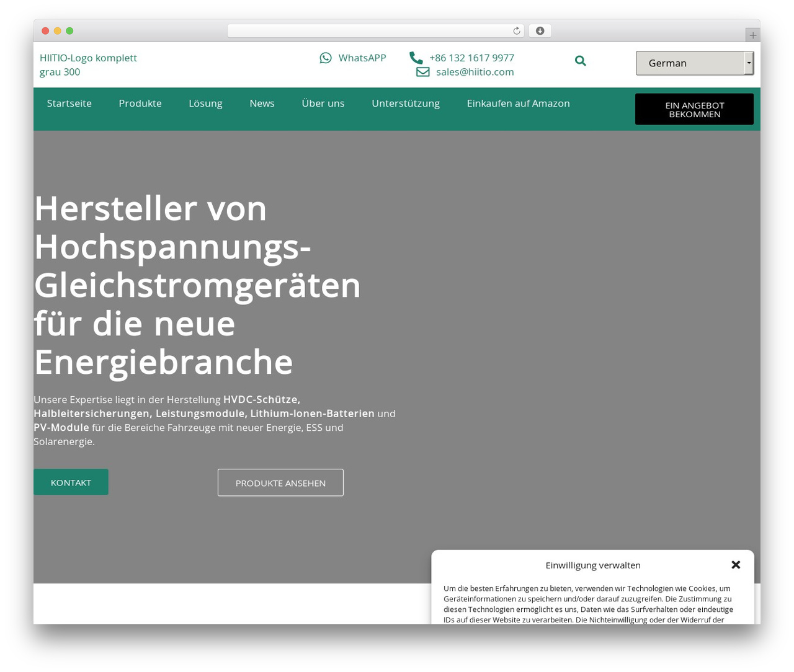Click the red close window button

(x=45, y=31)
